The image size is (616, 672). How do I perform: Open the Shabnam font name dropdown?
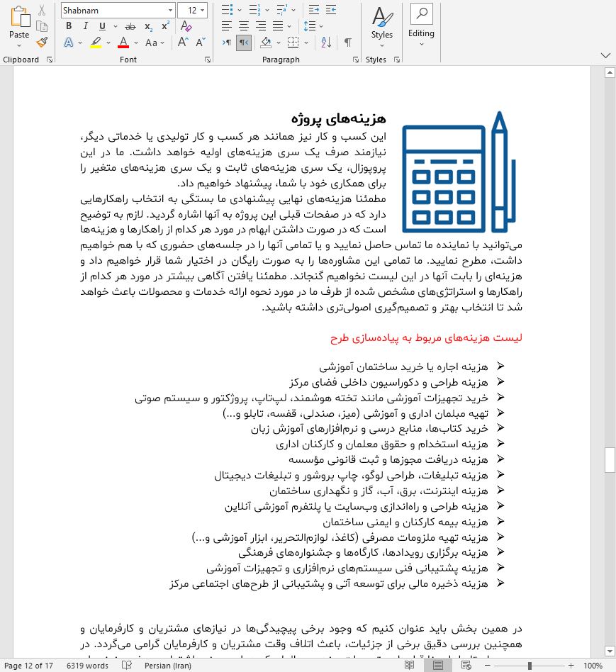pyautogui.click(x=170, y=11)
